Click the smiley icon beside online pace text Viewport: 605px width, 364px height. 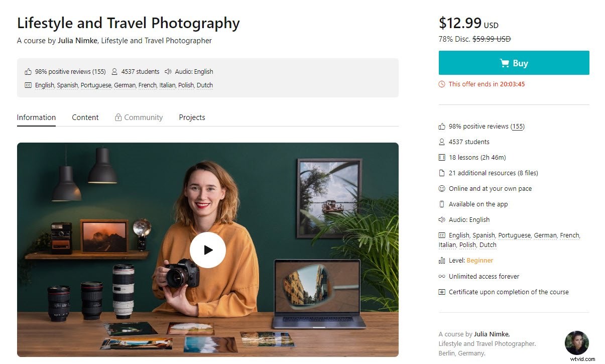tap(442, 188)
